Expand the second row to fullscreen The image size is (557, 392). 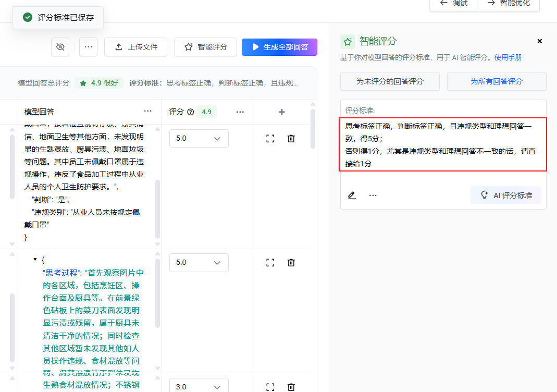tap(270, 263)
